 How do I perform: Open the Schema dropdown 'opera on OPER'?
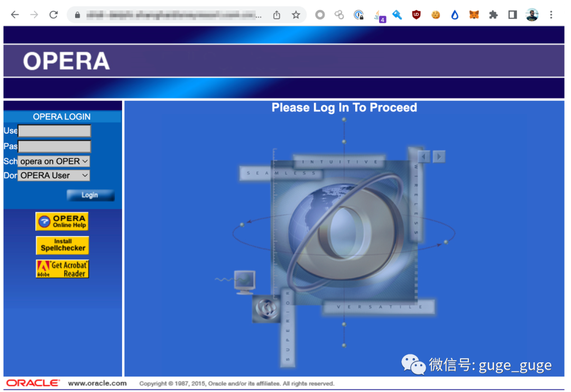[x=54, y=161]
